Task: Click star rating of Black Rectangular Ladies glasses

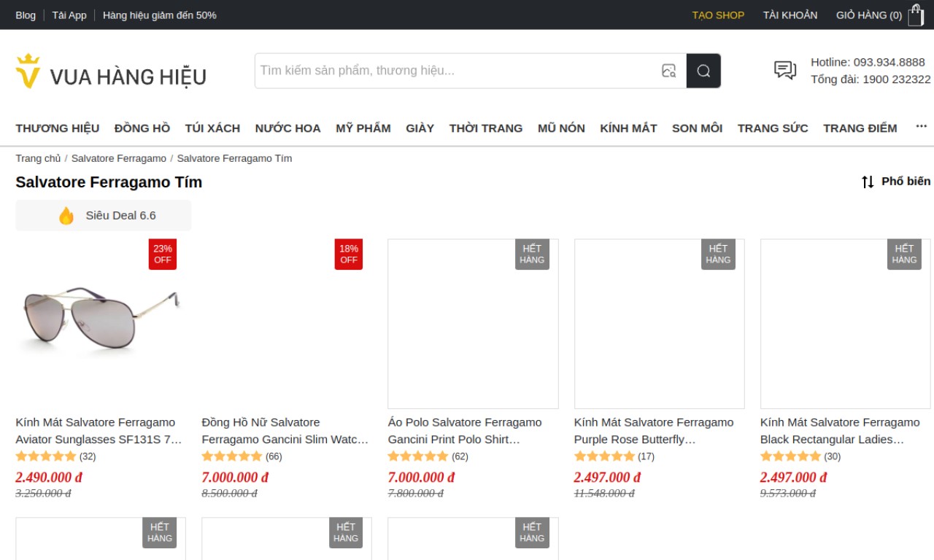Action: 790,456
